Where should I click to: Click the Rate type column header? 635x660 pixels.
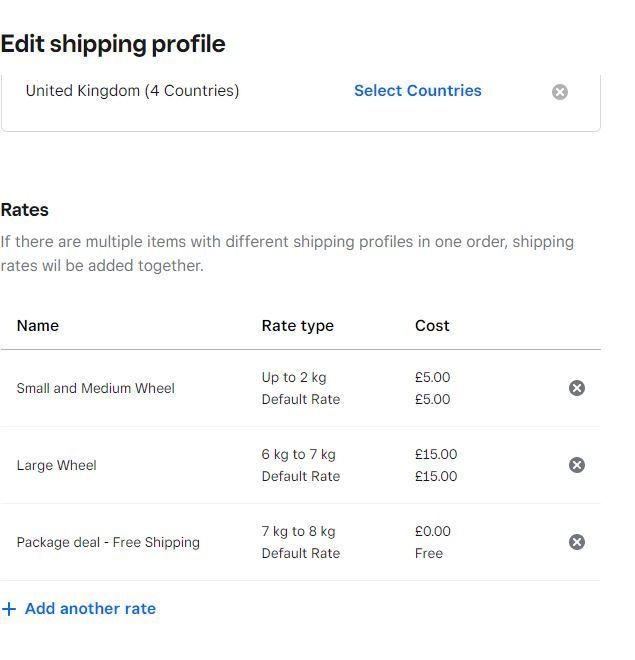coord(297,326)
